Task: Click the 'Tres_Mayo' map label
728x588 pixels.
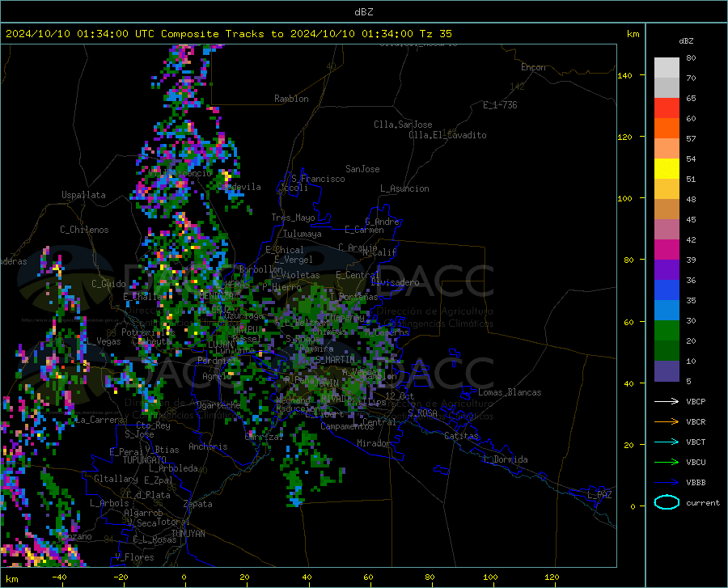Action: 293,218
